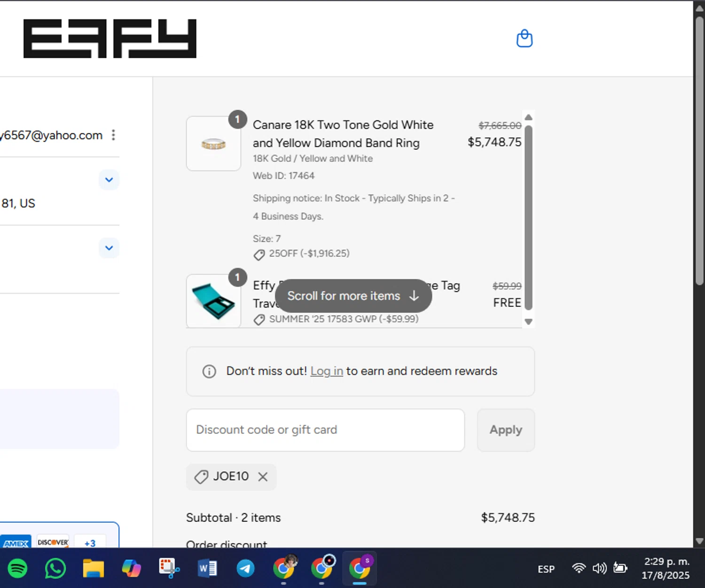Click the JOE10 tag icon
This screenshot has width=705, height=588.
202,477
